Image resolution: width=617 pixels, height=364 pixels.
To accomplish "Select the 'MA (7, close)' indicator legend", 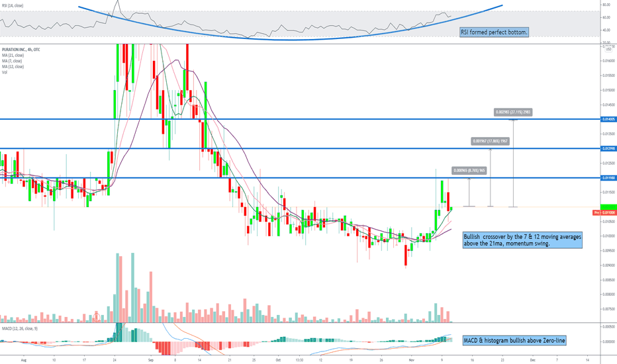I will [x=12, y=61].
